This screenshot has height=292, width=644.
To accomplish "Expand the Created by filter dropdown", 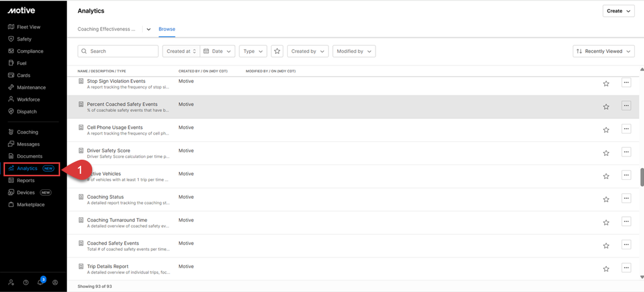I will click(x=307, y=51).
